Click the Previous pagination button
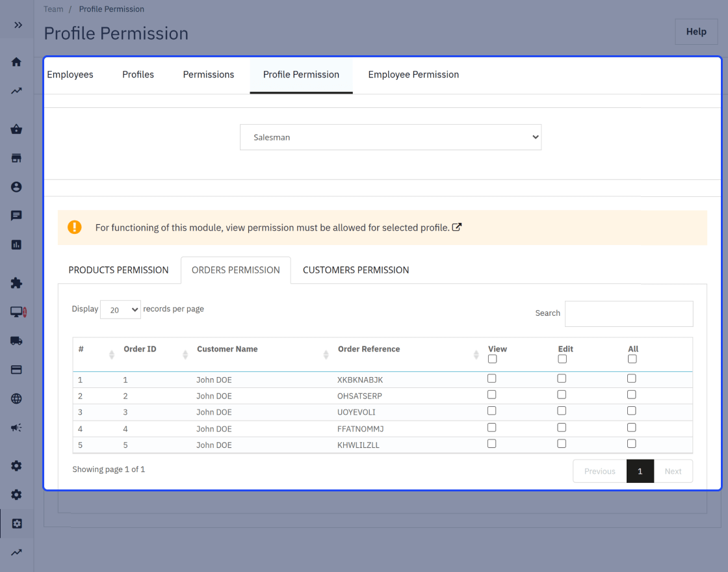The width and height of the screenshot is (728, 572). (599, 471)
